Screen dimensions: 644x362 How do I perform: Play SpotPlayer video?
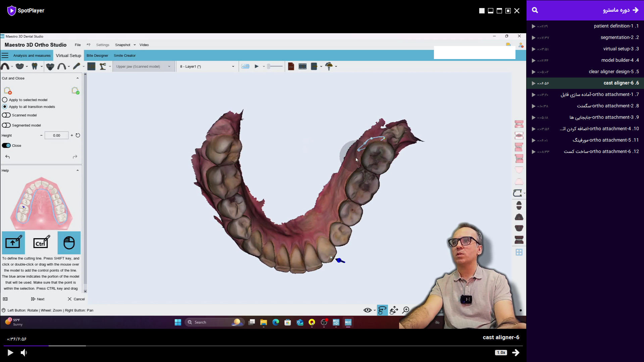pos(10,353)
